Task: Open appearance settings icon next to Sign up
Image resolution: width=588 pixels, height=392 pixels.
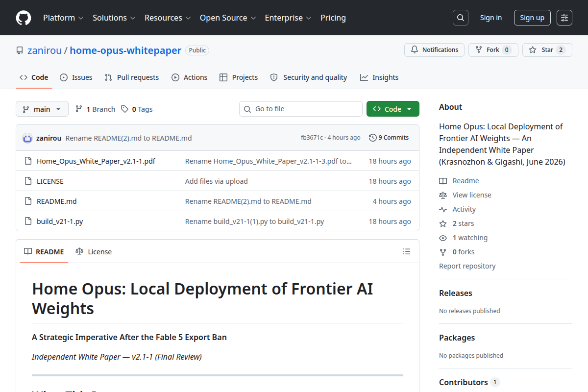Action: coord(564,18)
